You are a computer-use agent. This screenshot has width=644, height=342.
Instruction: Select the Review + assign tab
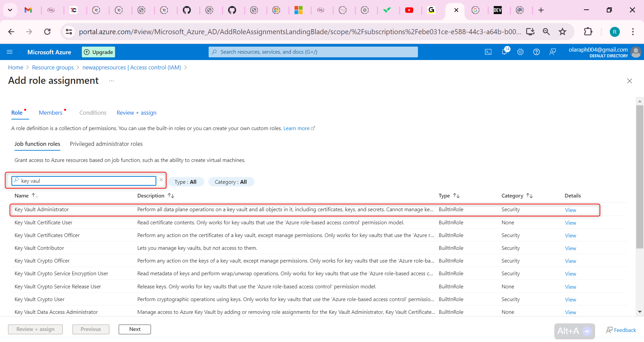pyautogui.click(x=137, y=113)
